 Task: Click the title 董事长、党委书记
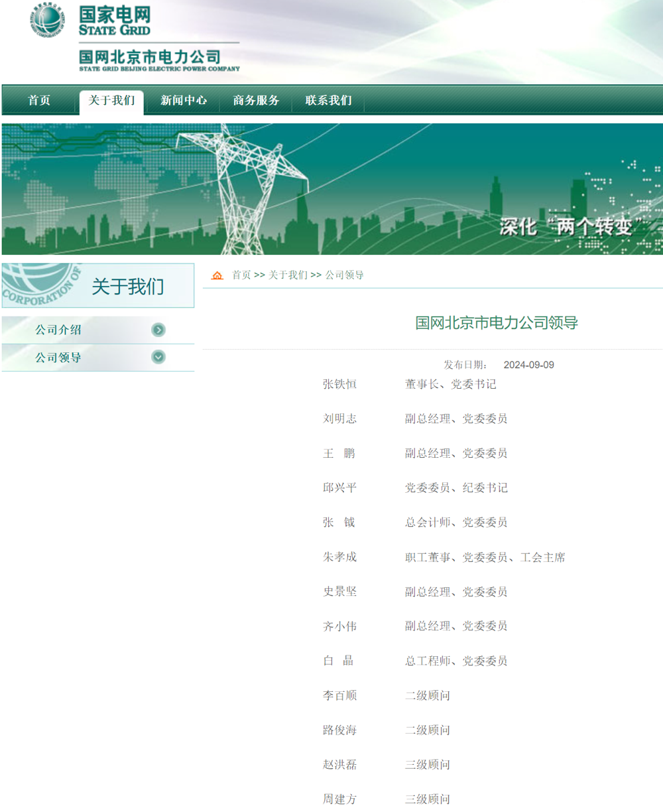point(451,384)
